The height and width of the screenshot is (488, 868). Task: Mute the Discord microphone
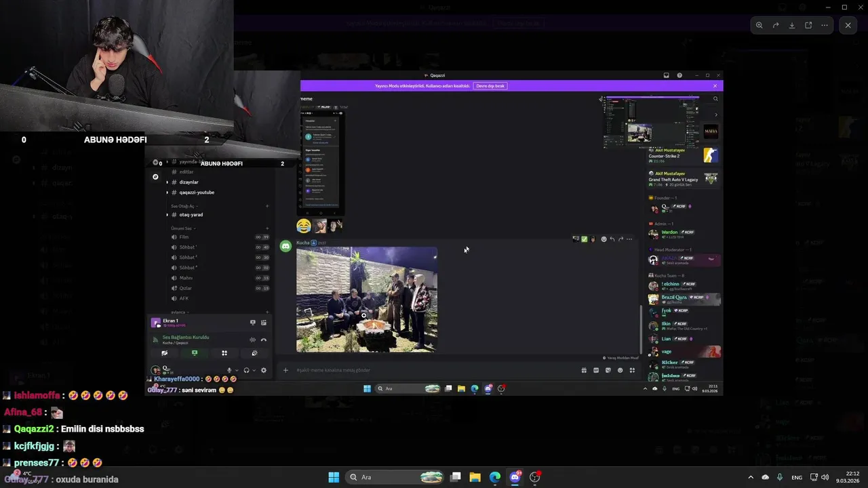click(229, 370)
